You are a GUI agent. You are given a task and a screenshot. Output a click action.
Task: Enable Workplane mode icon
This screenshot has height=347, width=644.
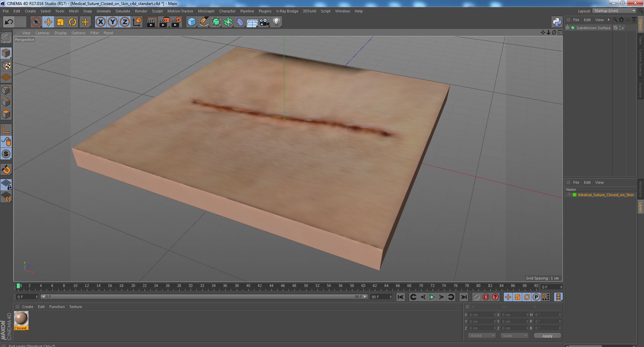[x=6, y=78]
